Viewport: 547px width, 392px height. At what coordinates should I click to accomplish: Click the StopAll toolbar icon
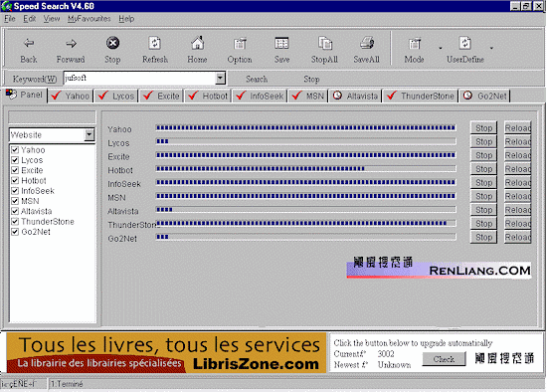325,43
